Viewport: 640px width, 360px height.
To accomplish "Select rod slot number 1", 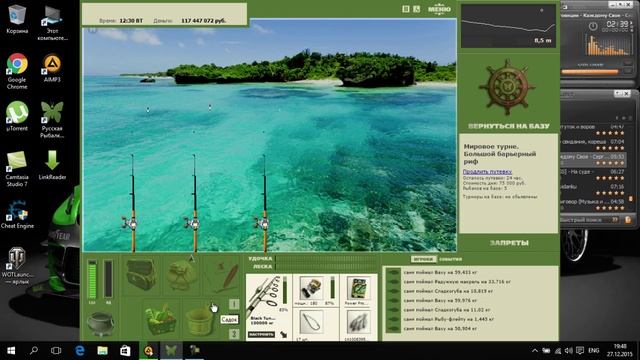I will point(234,304).
